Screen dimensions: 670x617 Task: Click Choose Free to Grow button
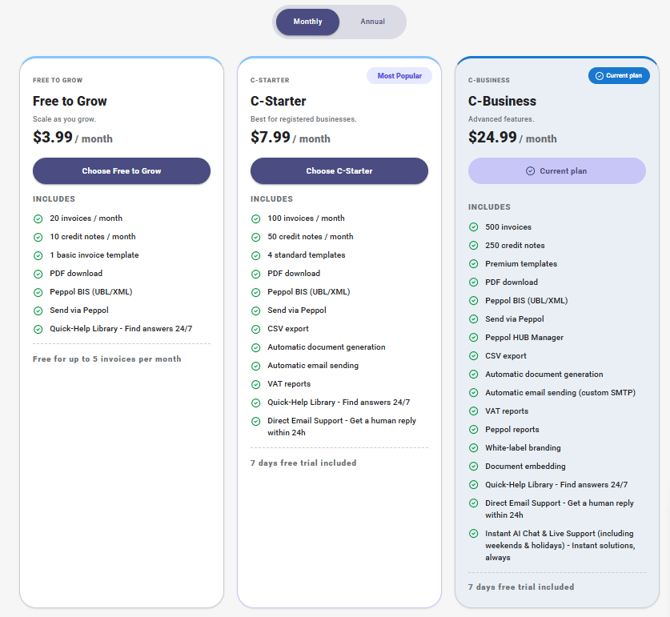pos(121,171)
